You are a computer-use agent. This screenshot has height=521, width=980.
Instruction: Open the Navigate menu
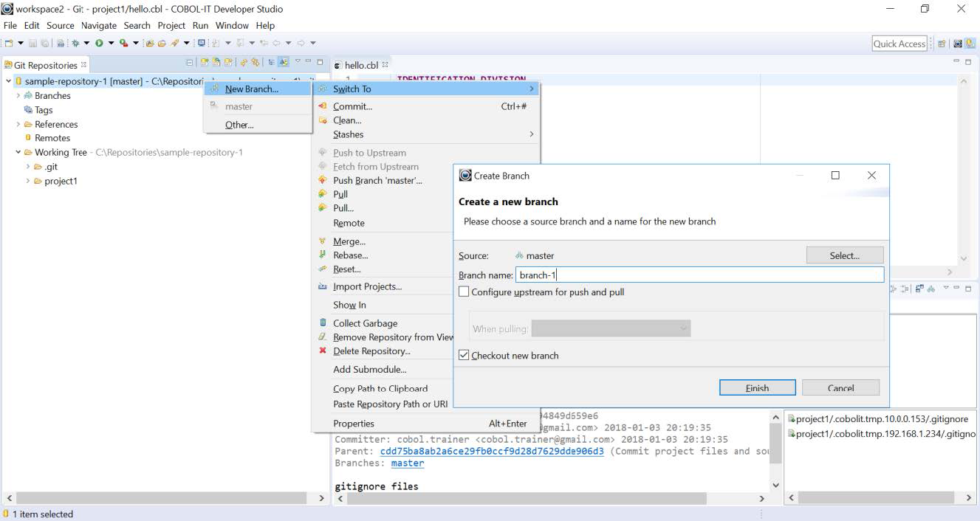pyautogui.click(x=98, y=25)
